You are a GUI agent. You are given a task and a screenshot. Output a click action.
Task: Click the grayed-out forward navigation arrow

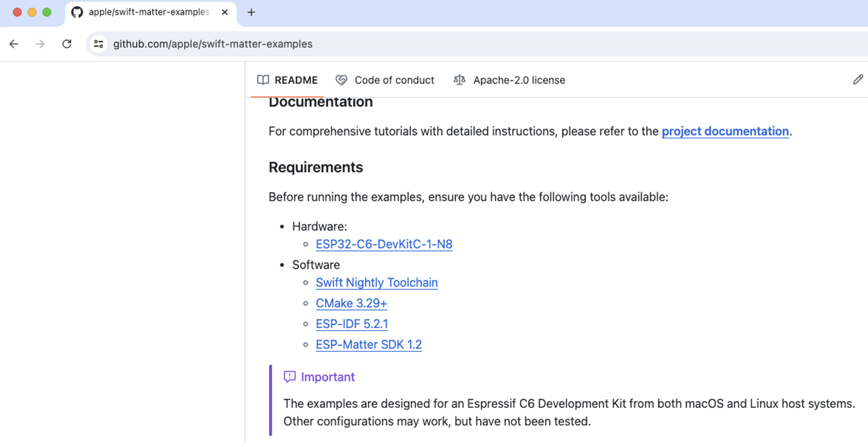[x=40, y=44]
